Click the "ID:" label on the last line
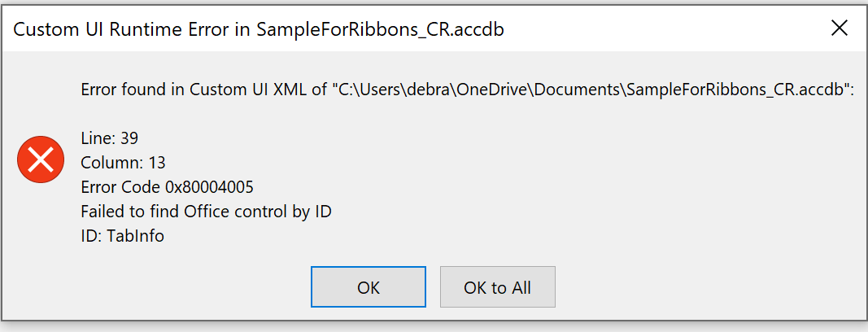Screen dimensions: 868x332 click(91, 236)
